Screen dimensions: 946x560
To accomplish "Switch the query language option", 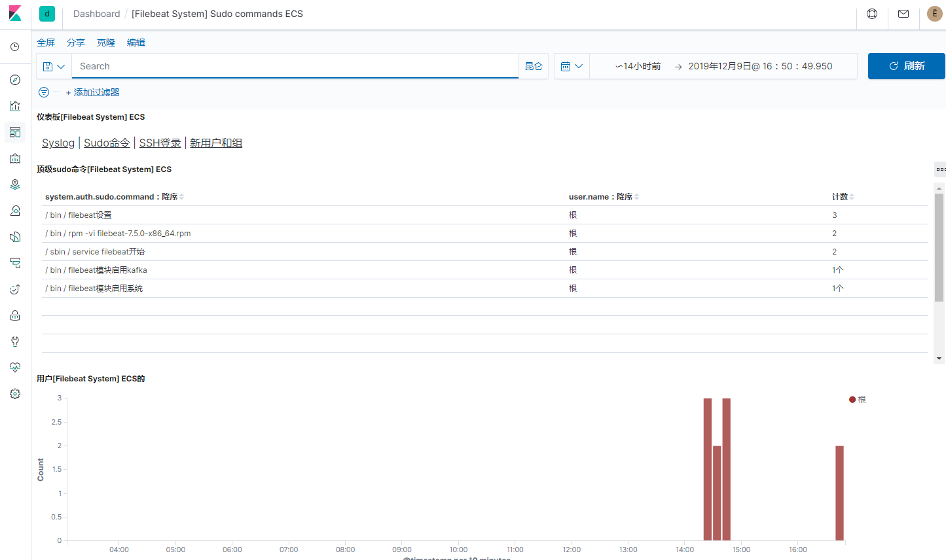I will pos(534,66).
